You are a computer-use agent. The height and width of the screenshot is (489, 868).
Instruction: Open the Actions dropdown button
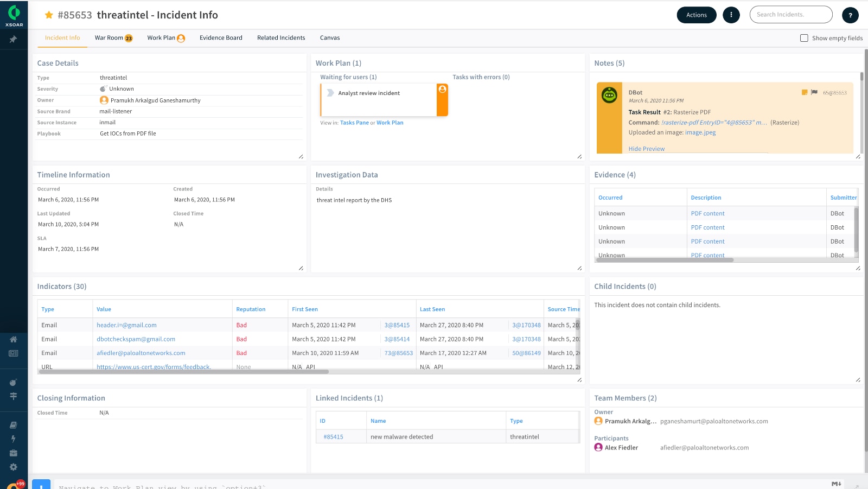[696, 15]
